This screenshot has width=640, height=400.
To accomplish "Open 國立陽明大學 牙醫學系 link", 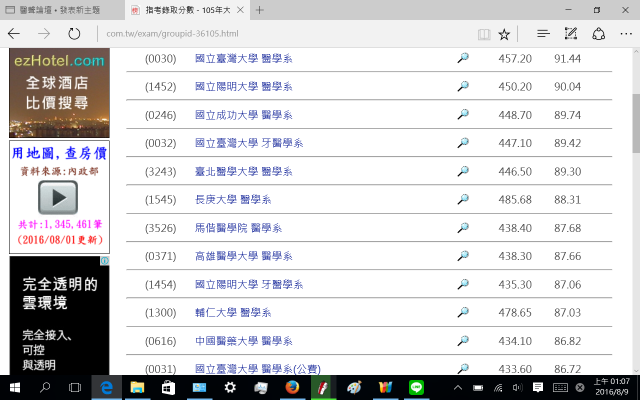I will coord(249,284).
